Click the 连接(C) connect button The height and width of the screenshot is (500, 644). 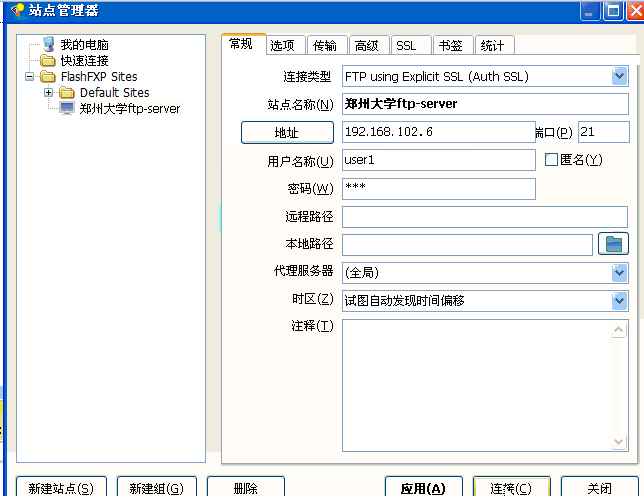pyautogui.click(x=511, y=488)
